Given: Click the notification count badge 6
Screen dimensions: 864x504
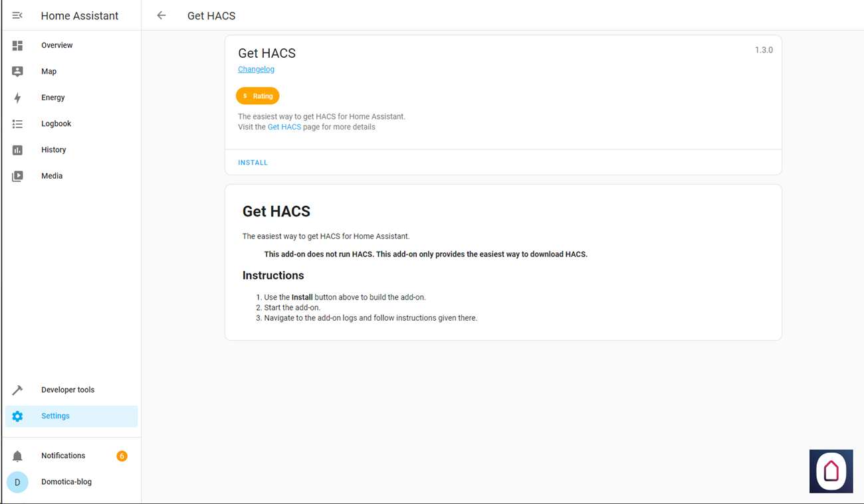Looking at the screenshot, I should (122, 456).
